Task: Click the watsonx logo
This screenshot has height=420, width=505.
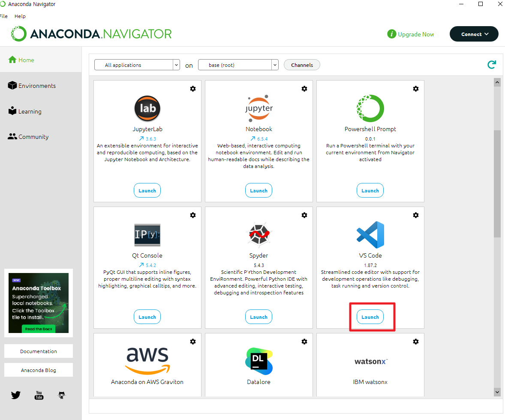Action: click(371, 361)
